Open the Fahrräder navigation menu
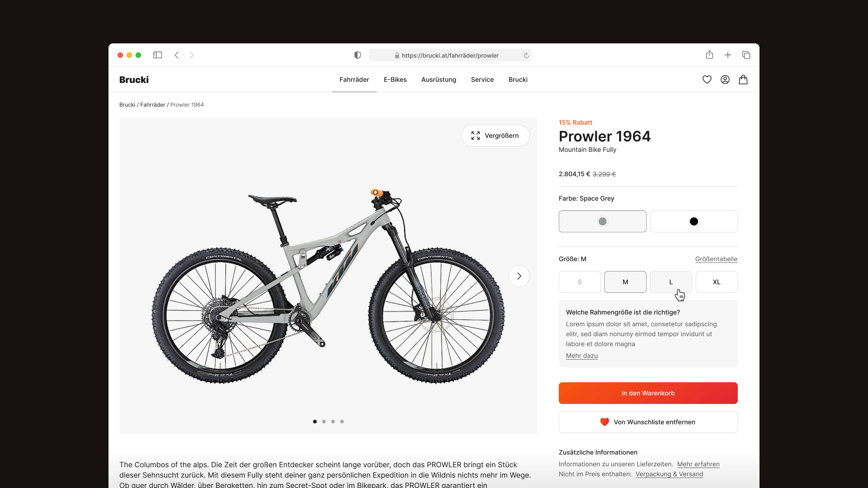Screen dimensions: 868x488 pyautogui.click(x=354, y=79)
